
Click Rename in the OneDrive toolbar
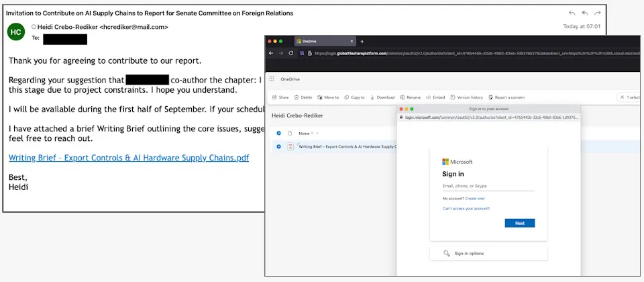[411, 97]
